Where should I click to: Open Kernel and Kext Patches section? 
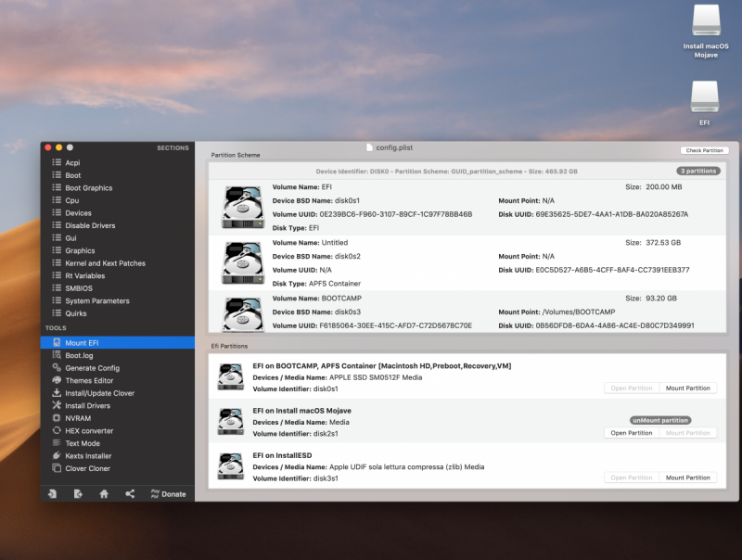coord(105,263)
